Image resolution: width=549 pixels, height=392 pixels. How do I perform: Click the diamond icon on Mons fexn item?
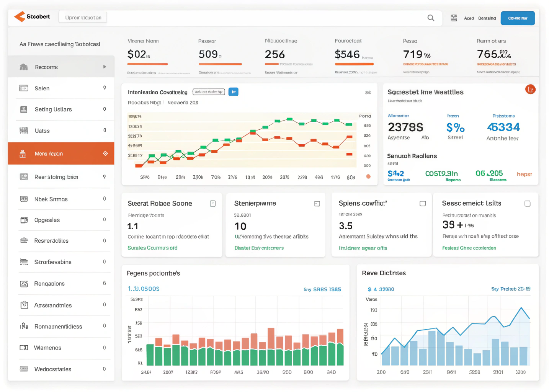click(x=106, y=153)
